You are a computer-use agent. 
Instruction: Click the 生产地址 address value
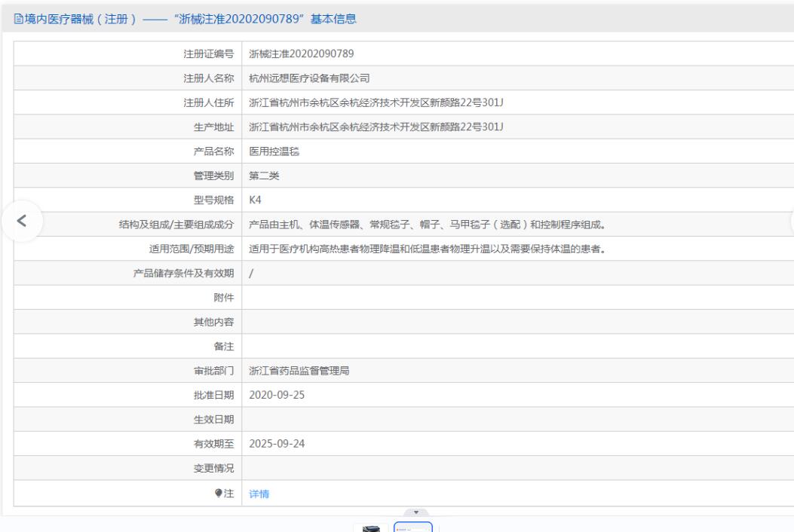point(376,127)
